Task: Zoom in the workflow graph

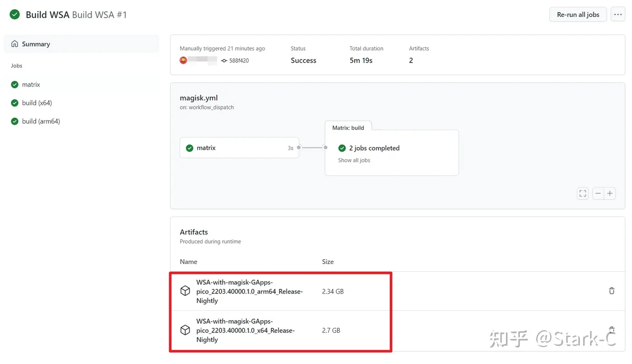Action: (x=610, y=193)
